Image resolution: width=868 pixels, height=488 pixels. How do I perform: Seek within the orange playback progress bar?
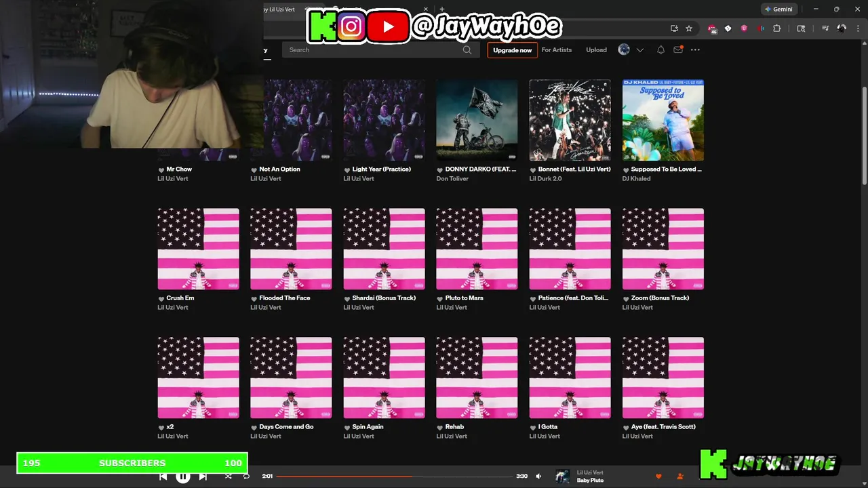click(395, 476)
